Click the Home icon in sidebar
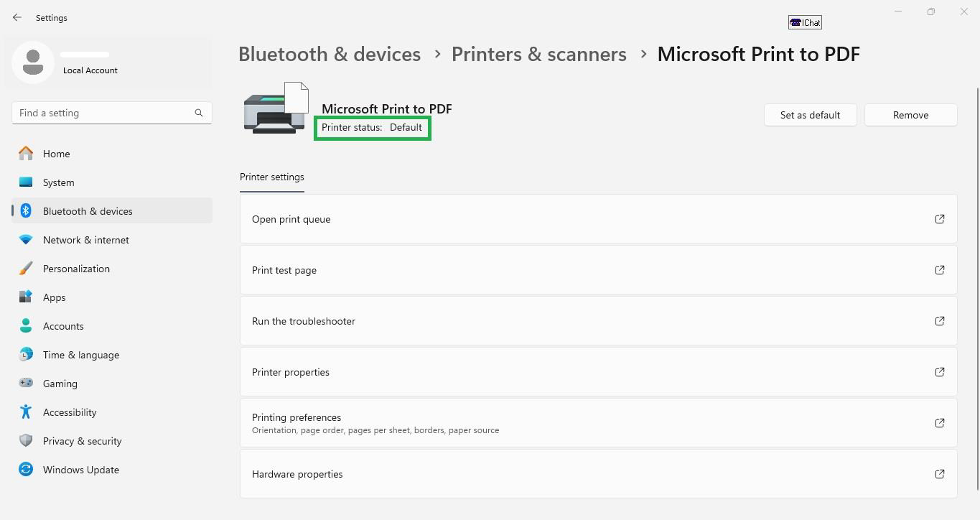This screenshot has height=520, width=980. click(x=26, y=154)
